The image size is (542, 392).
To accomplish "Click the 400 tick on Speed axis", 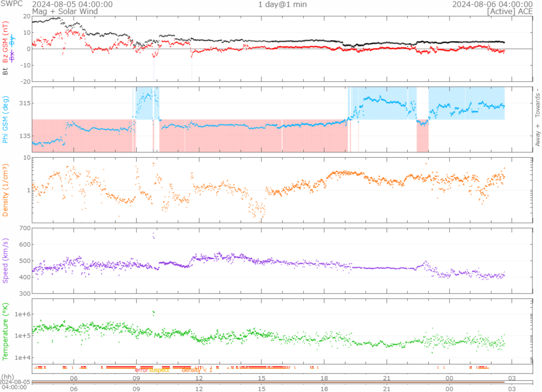I will 25,277.
